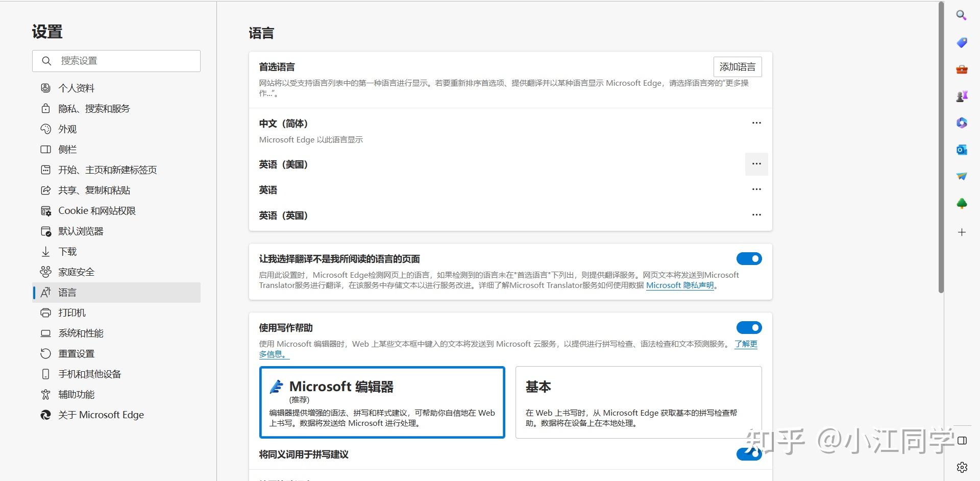The width and height of the screenshot is (980, 481).
Task: Click the 首选语言 section heading
Action: [277, 67]
